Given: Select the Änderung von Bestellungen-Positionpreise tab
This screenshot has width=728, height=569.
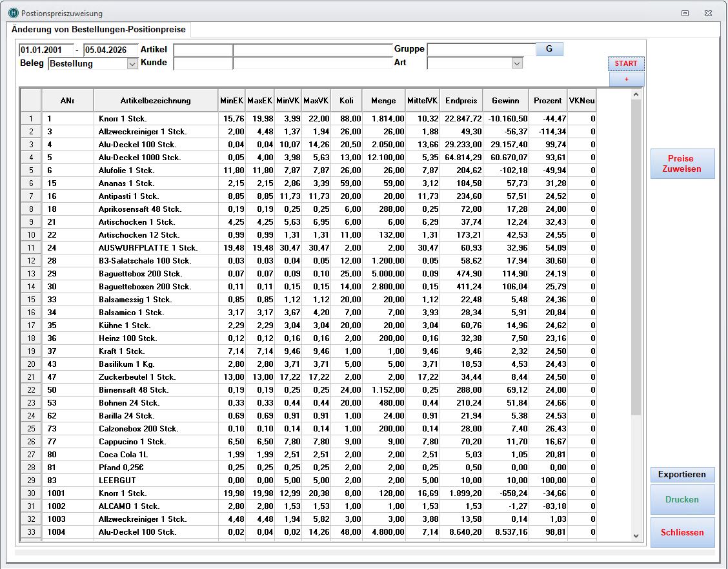Looking at the screenshot, I should click(99, 30).
